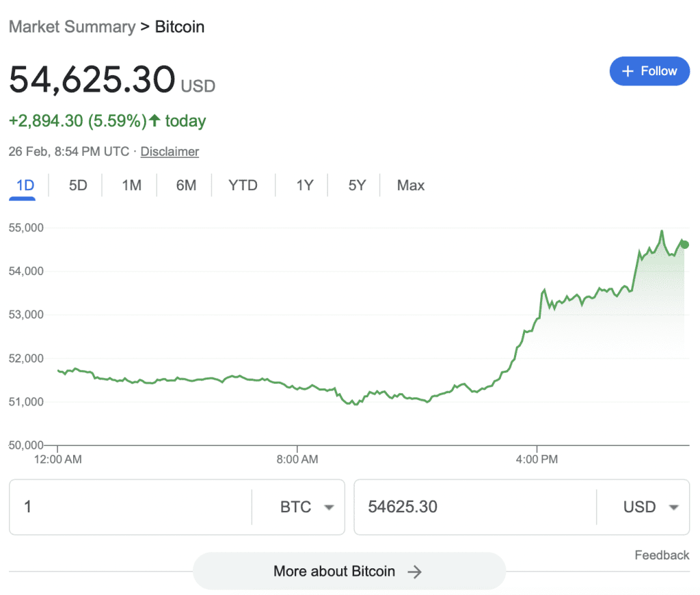Click the plus icon on the Follow button
This screenshot has height=595, width=700.
(628, 71)
